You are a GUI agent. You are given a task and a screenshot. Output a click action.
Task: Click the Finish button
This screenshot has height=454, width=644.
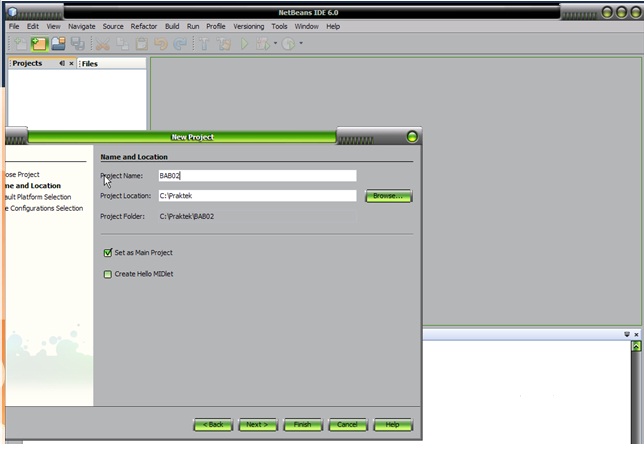point(303,424)
